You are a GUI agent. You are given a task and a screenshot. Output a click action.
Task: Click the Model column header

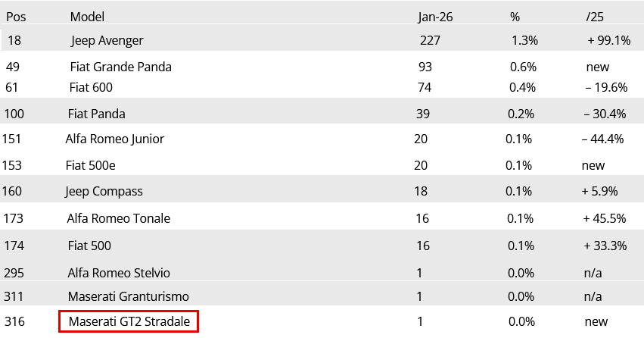point(87,16)
